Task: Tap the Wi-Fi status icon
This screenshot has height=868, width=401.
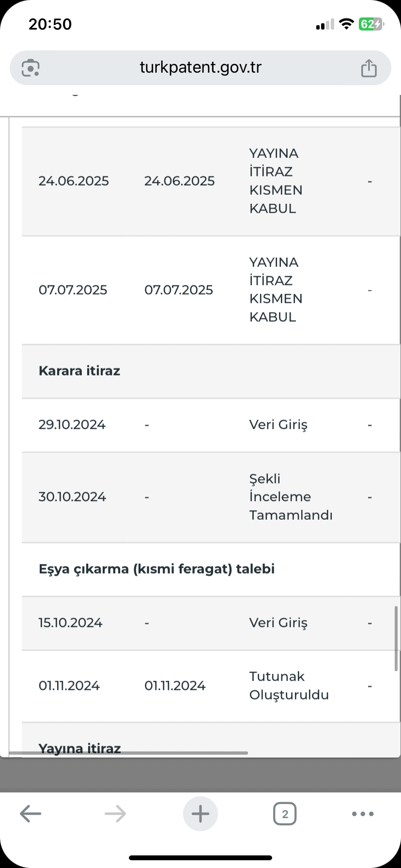Action: click(x=346, y=24)
